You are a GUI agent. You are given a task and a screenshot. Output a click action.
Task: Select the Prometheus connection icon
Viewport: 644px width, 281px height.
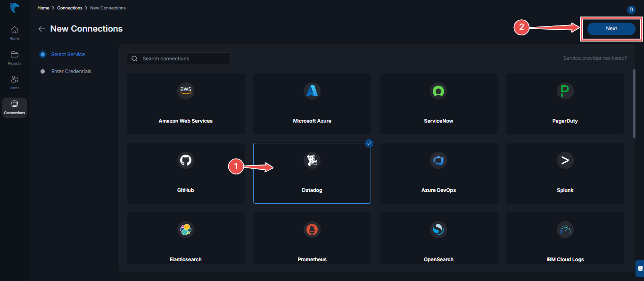tap(312, 230)
